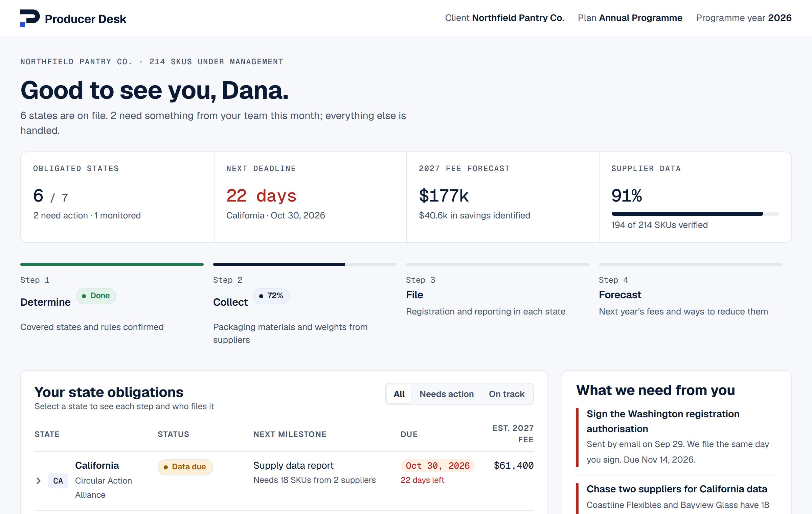
Task: Open Step 3 File
Action: [497, 290]
